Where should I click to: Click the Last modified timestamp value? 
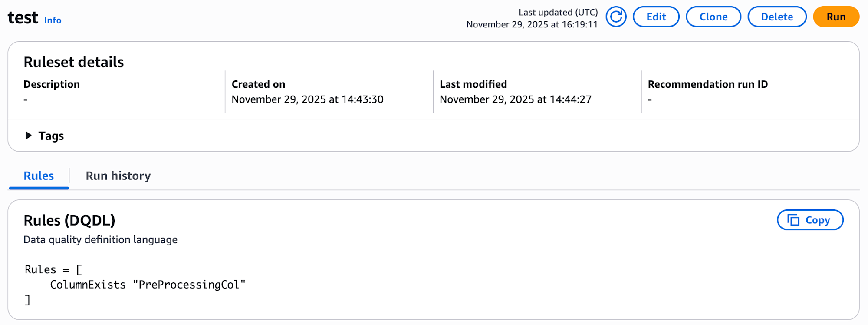click(x=515, y=99)
